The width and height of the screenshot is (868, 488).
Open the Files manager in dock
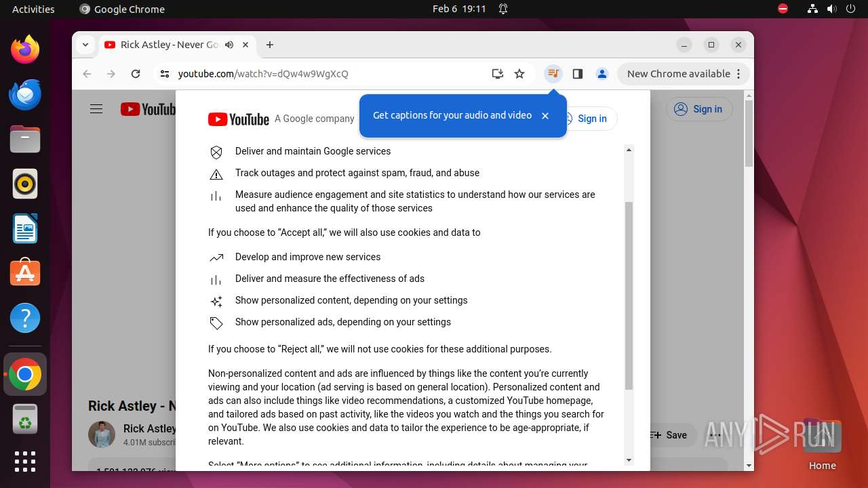coord(25,139)
